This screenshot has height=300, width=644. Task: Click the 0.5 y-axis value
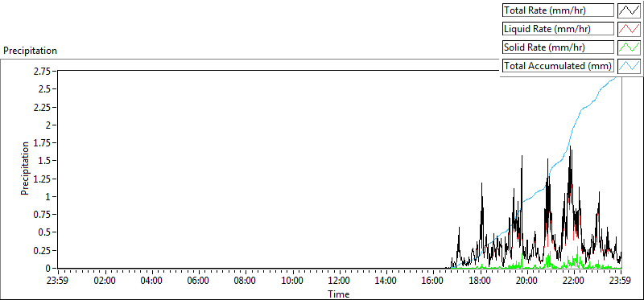click(x=46, y=232)
